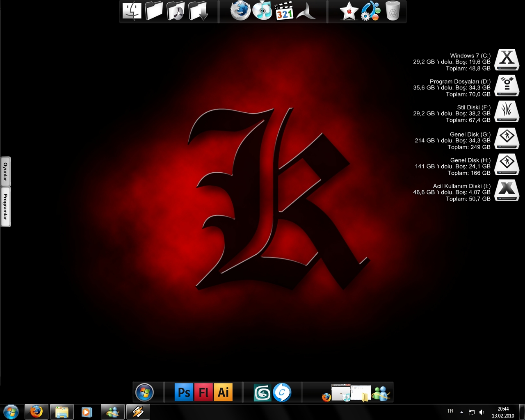Click small Firefox icon in bottom dock
This screenshot has width=525, height=420.
click(326, 397)
